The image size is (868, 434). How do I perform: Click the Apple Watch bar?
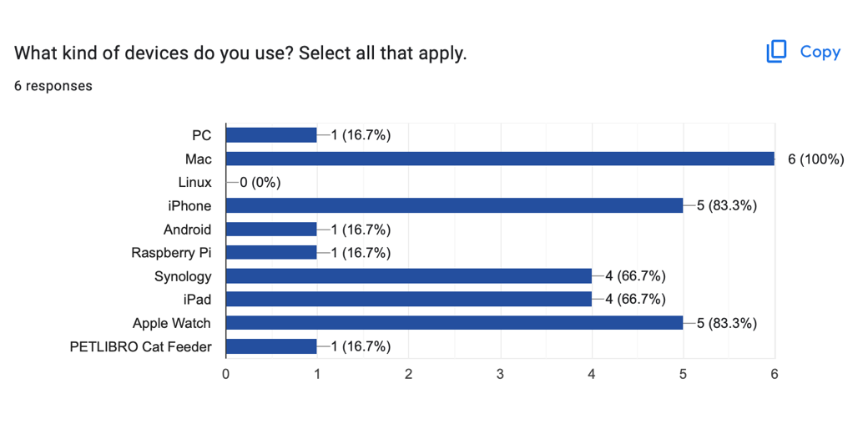[454, 323]
